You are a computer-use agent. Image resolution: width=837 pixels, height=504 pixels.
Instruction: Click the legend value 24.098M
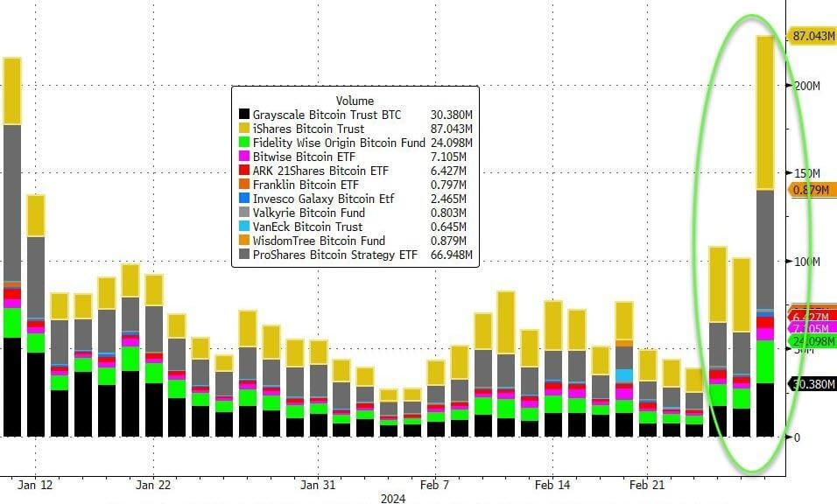point(452,143)
